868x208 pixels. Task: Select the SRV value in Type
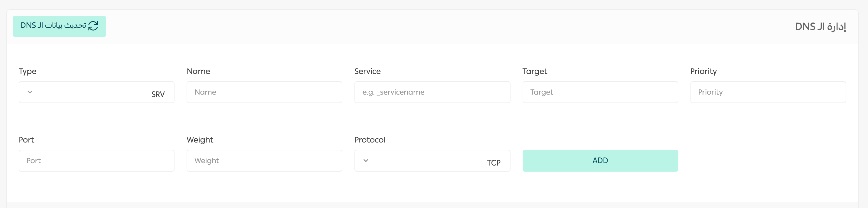pyautogui.click(x=158, y=94)
